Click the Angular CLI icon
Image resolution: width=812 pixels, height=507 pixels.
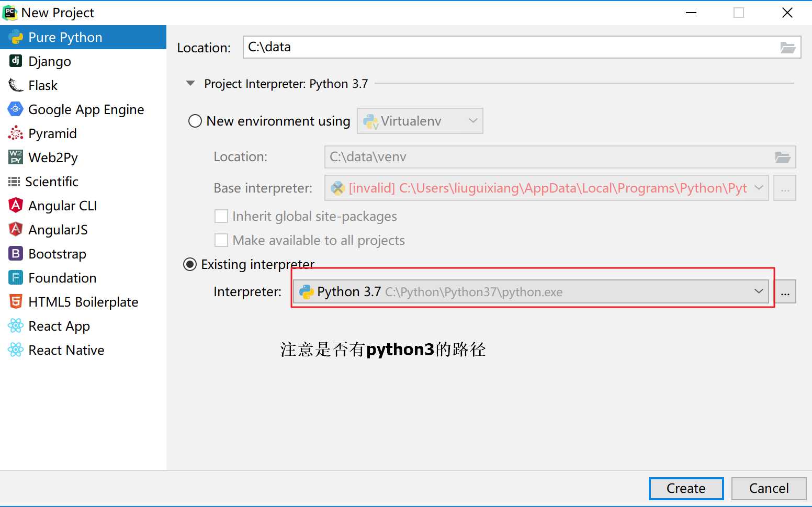point(16,205)
